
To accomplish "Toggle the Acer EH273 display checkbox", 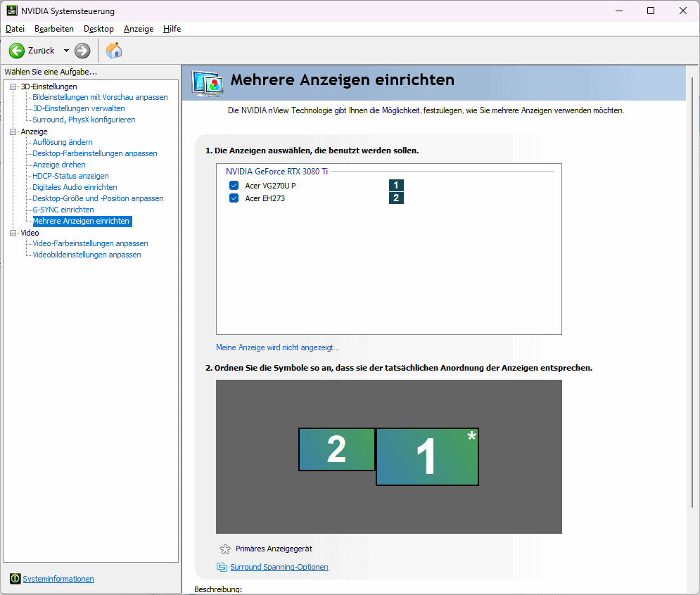I will click(x=234, y=198).
